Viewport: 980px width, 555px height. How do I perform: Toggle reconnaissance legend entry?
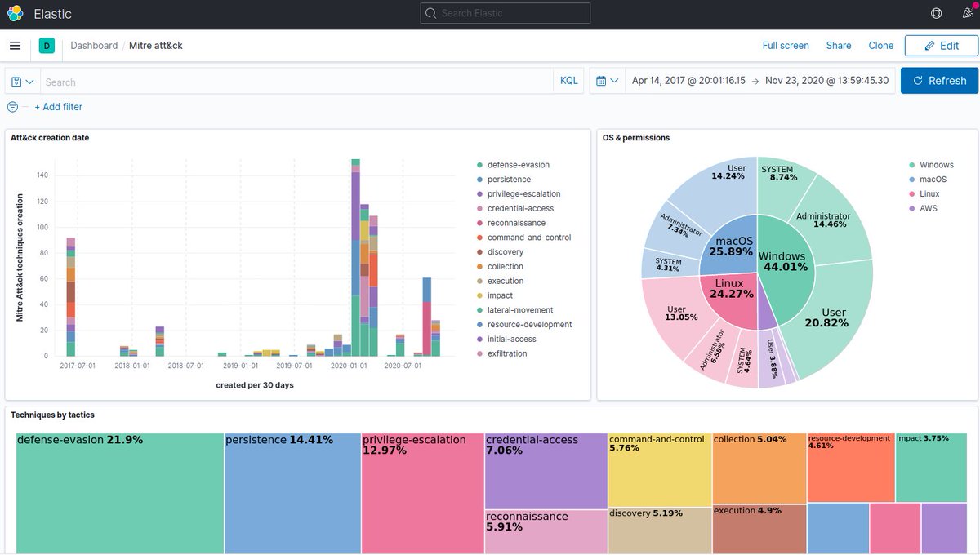coord(516,223)
